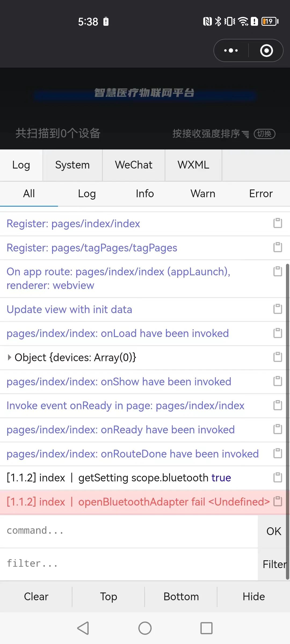Switch to the System tab
The image size is (290, 644).
tap(73, 165)
